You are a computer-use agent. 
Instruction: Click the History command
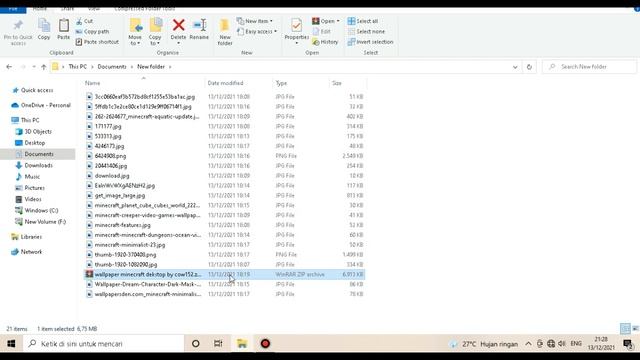pos(325,42)
